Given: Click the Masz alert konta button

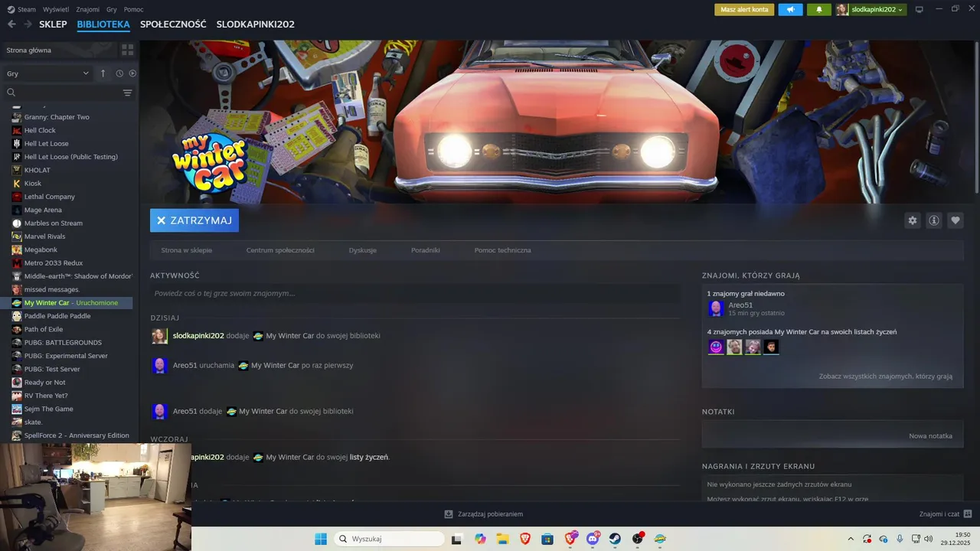Looking at the screenshot, I should [744, 9].
